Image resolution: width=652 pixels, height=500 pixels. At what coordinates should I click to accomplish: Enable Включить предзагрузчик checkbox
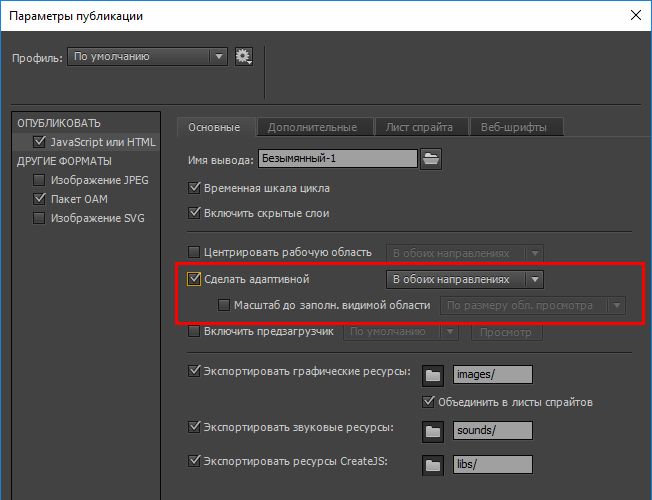click(194, 331)
